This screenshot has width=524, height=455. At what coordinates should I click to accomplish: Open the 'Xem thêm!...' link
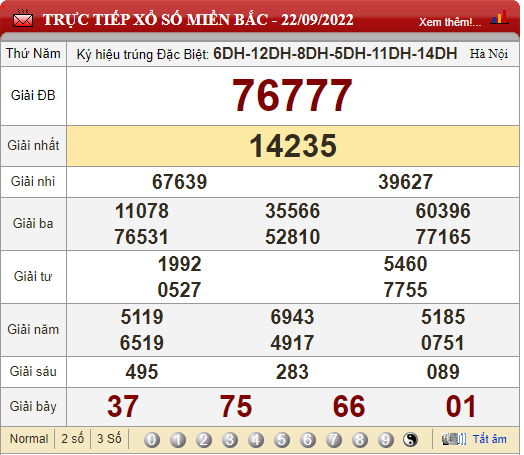[x=450, y=22]
